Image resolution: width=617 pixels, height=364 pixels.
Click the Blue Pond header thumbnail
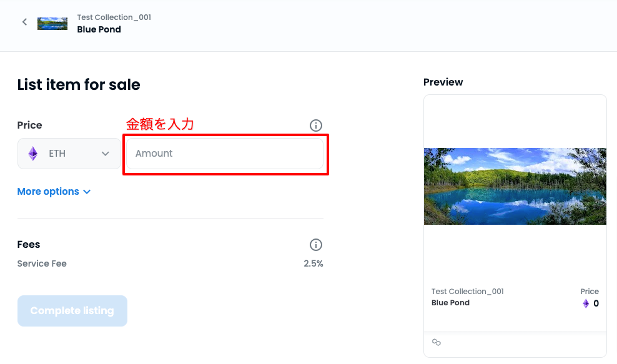[x=52, y=24]
